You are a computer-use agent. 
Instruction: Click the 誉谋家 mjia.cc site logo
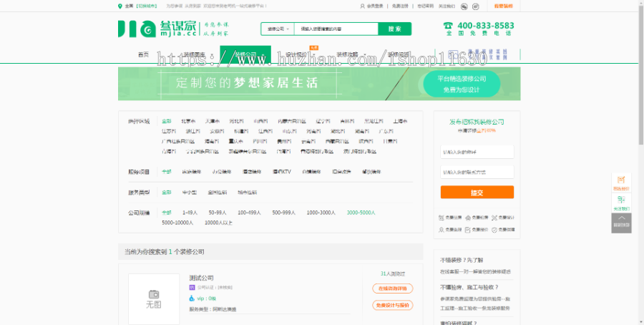tap(157, 29)
